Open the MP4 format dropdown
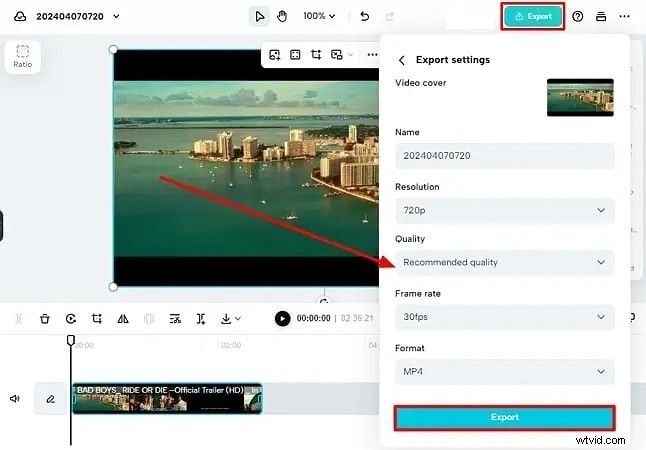Viewport: 646px width, 450px height. 505,372
